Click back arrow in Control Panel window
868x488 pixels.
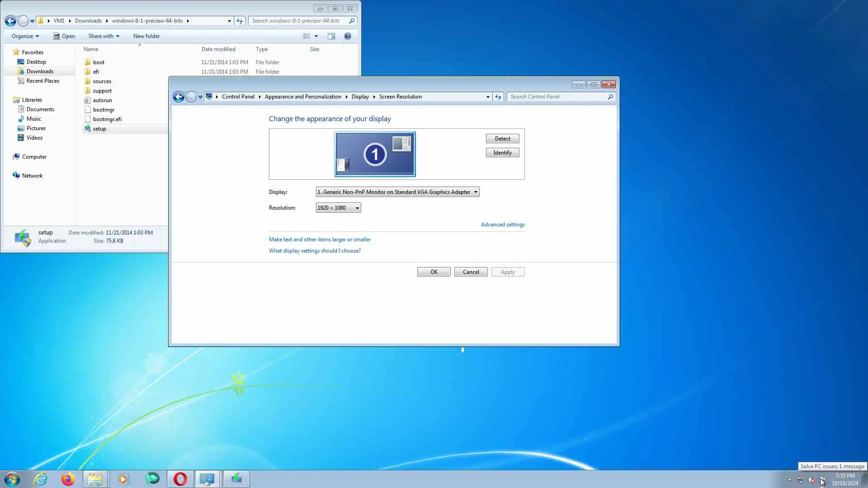(x=179, y=97)
